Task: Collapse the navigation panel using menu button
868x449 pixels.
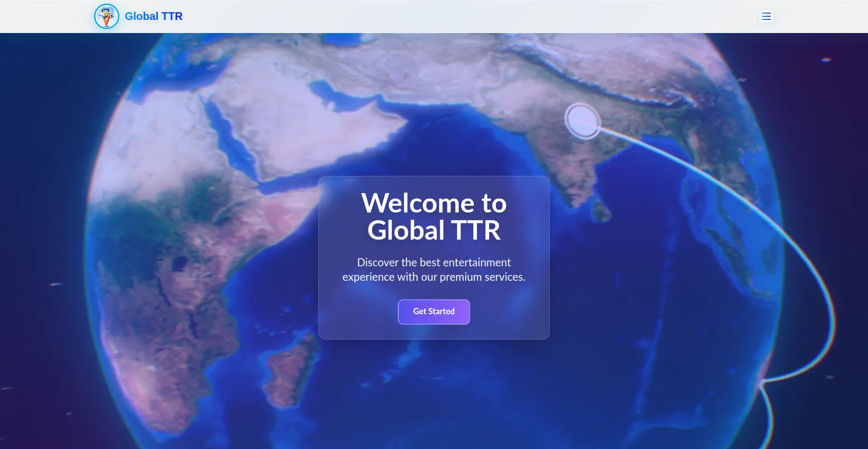Action: click(x=766, y=16)
